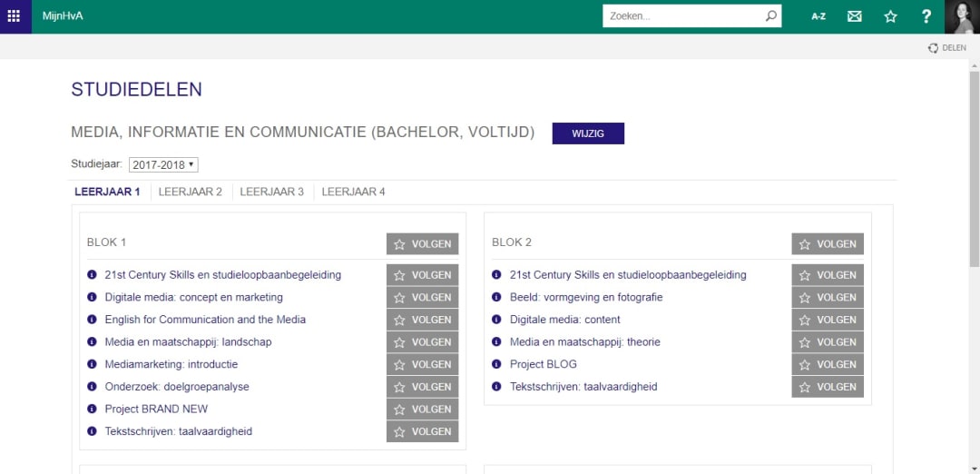Open the help question mark icon
980x474 pixels.
(x=926, y=17)
